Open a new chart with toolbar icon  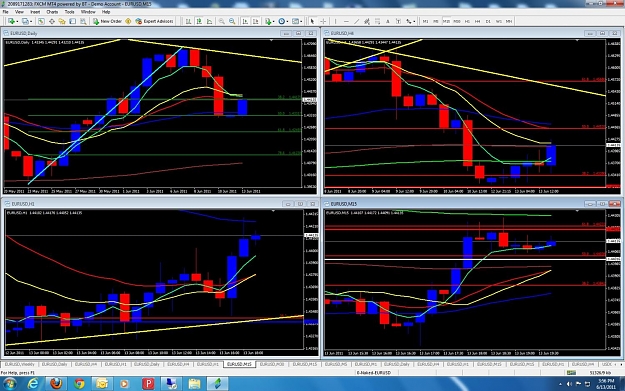click(x=11, y=21)
